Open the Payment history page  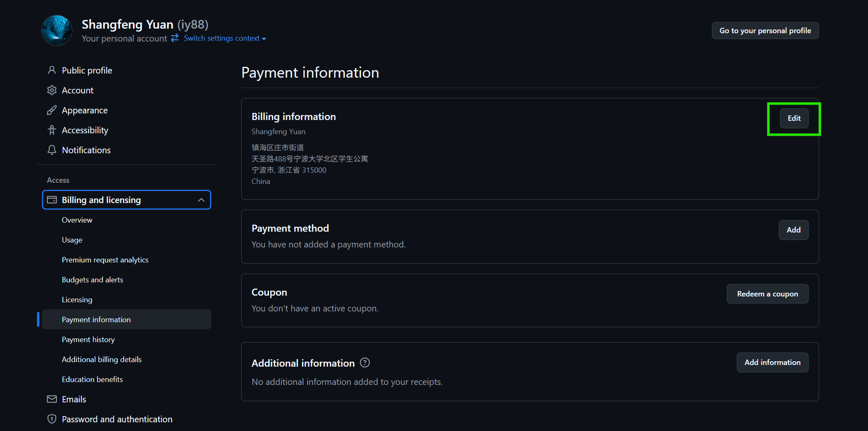(x=88, y=339)
